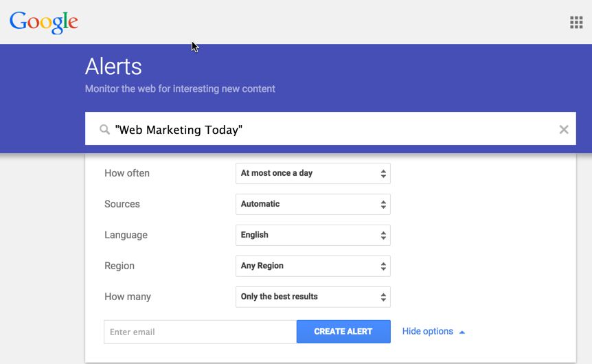Click the triangle beside Hide options
The image size is (592, 364).
tap(462, 332)
